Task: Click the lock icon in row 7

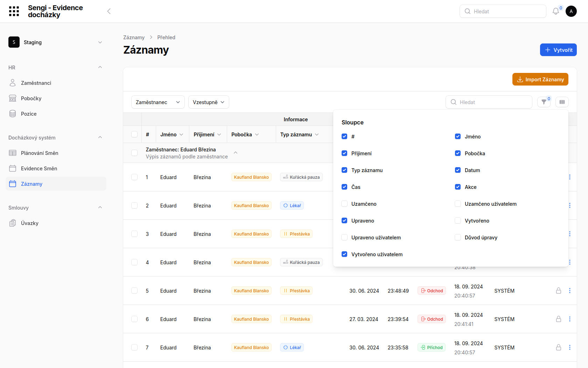Action: pos(559,347)
